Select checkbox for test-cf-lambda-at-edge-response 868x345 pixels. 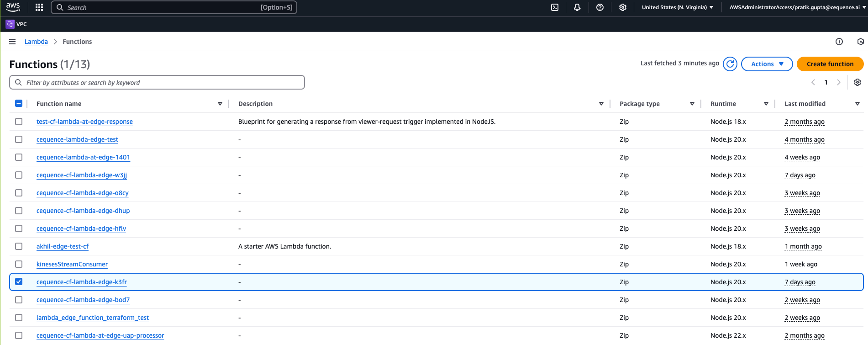19,122
